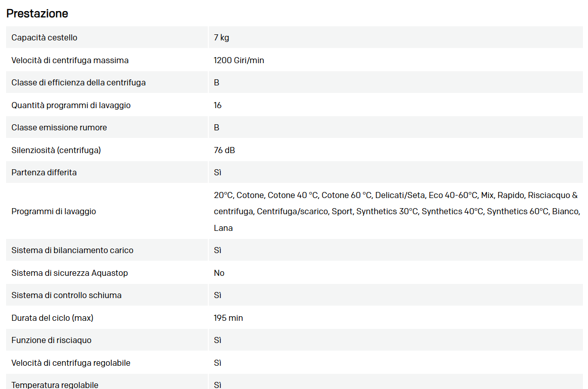588x389 pixels.
Task: Click Sistema di sicurezza Aquastop label
Action: click(70, 273)
